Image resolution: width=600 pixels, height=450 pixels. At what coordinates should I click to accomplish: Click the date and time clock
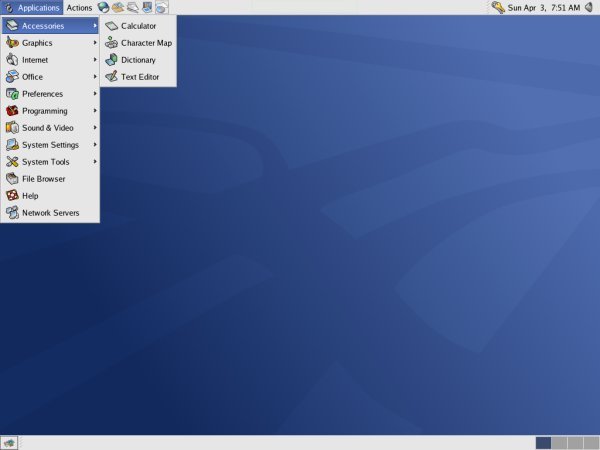tap(543, 7)
